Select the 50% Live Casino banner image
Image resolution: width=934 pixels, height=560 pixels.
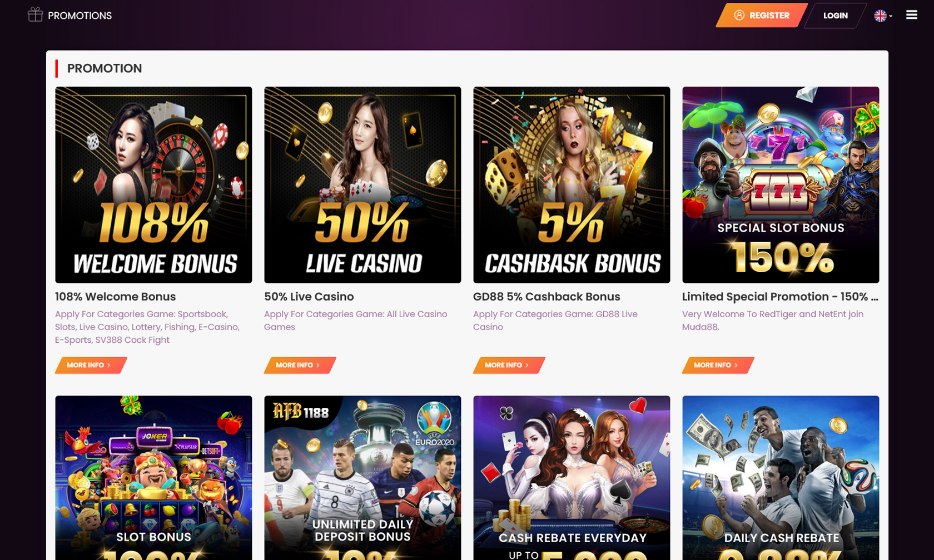pyautogui.click(x=362, y=185)
